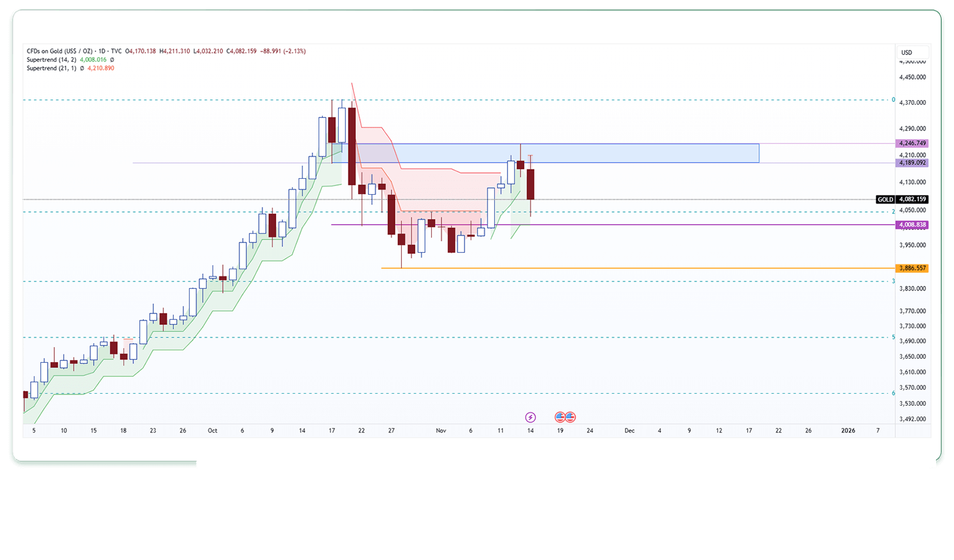Screen dimensions: 954x560
Task: Select the 4,189.092 price level tag
Action: (x=912, y=163)
